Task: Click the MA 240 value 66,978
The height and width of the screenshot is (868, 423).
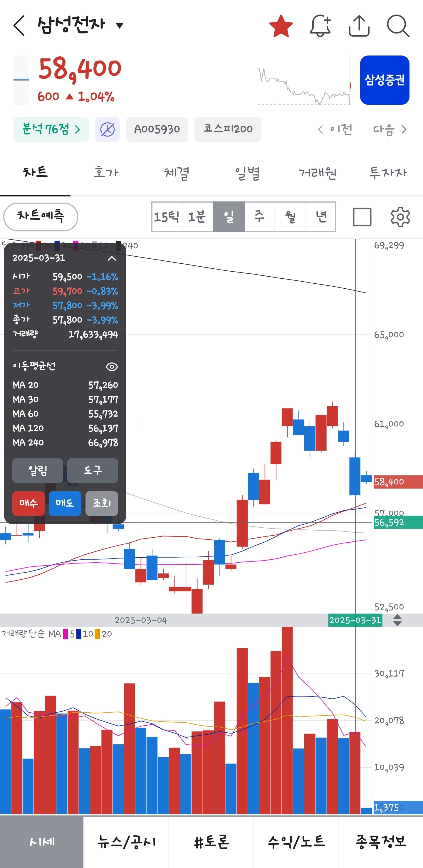Action: click(x=103, y=443)
